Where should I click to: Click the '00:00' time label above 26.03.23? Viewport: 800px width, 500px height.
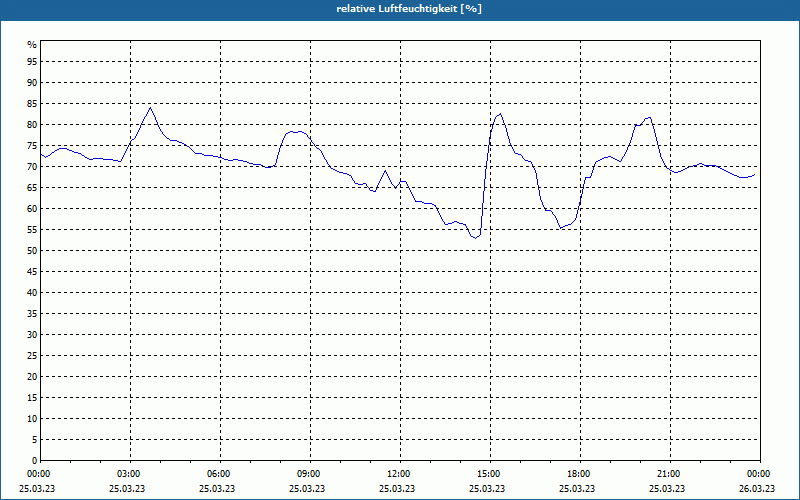tap(759, 474)
